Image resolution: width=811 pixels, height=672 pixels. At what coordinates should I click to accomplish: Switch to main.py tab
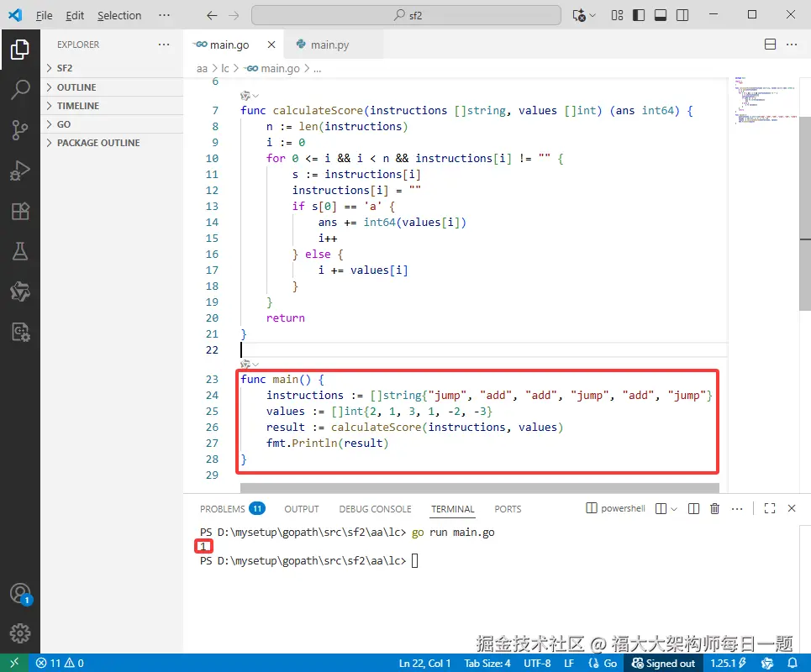(x=329, y=45)
